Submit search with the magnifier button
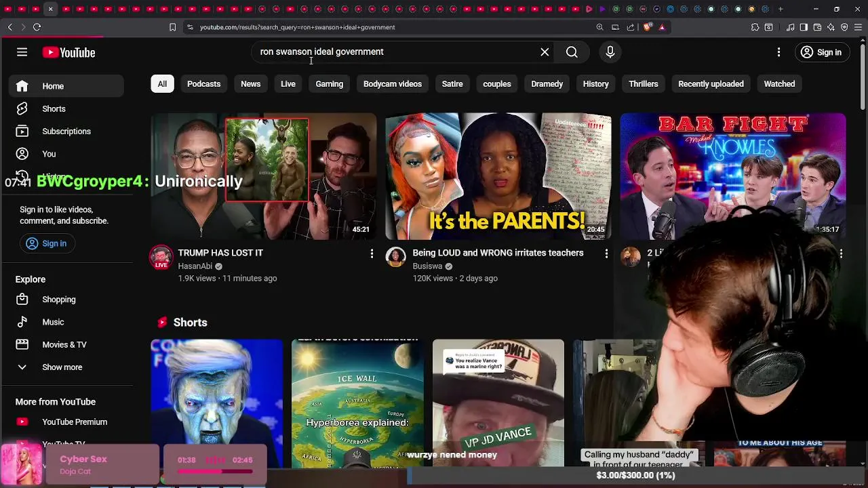Image resolution: width=868 pixels, height=488 pixels. tap(572, 52)
